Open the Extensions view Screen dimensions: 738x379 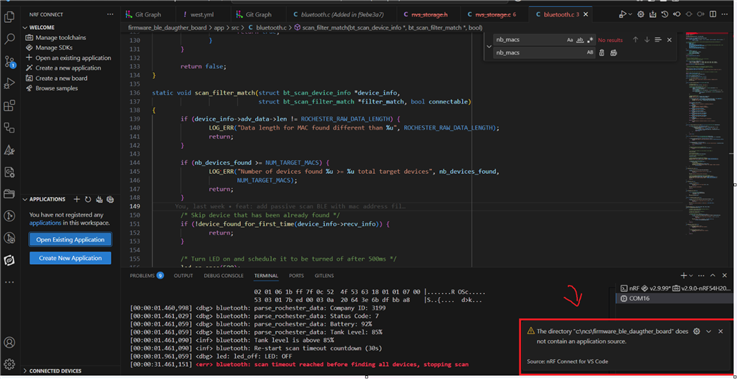(x=9, y=106)
